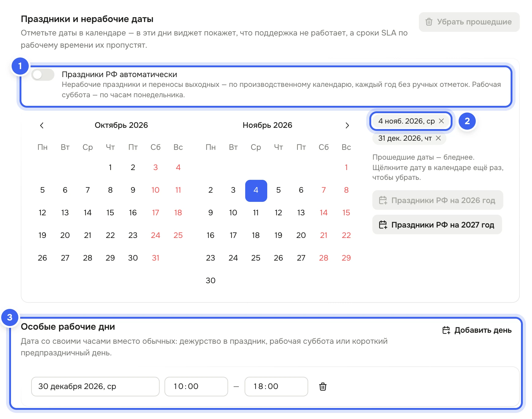Screen dimensions: 532x419
Task: Click Добавить день to add special day
Action: click(x=477, y=330)
